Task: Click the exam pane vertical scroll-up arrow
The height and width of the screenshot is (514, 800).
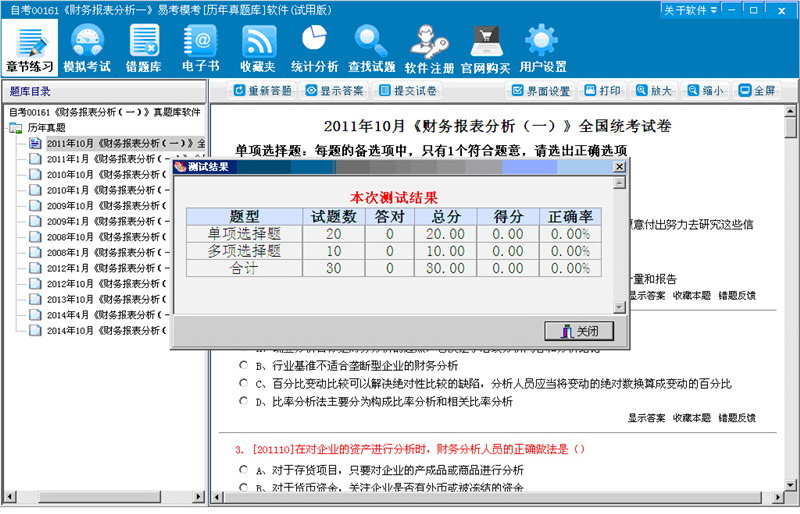Action: click(x=790, y=111)
